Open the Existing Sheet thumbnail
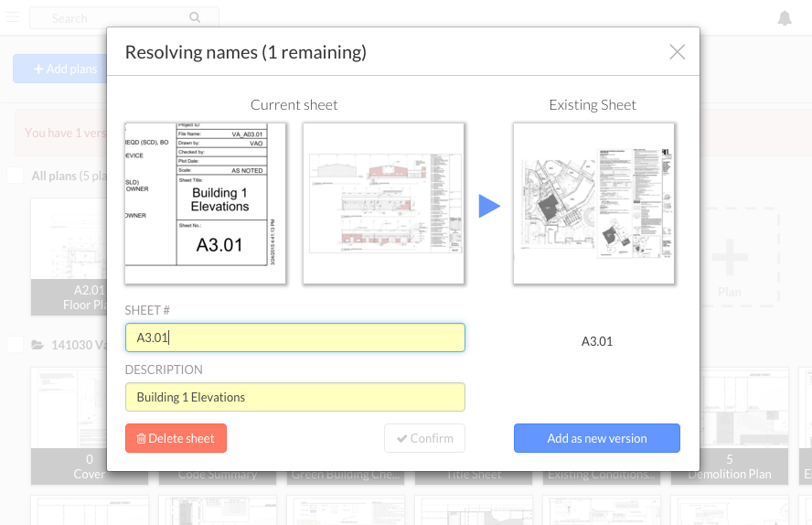The image size is (812, 525). pyautogui.click(x=593, y=203)
